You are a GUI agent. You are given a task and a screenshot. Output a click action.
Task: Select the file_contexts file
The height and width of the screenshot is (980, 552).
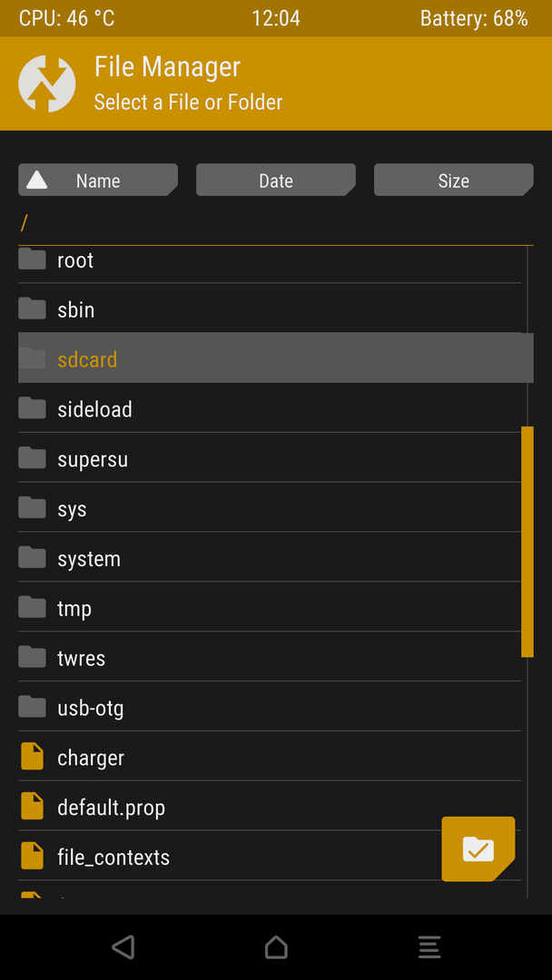point(113,857)
